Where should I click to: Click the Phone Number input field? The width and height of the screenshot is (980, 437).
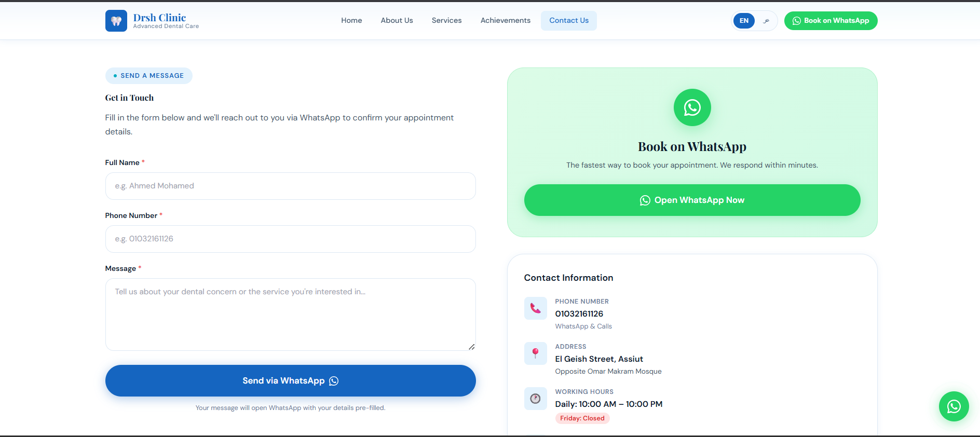[x=290, y=239]
